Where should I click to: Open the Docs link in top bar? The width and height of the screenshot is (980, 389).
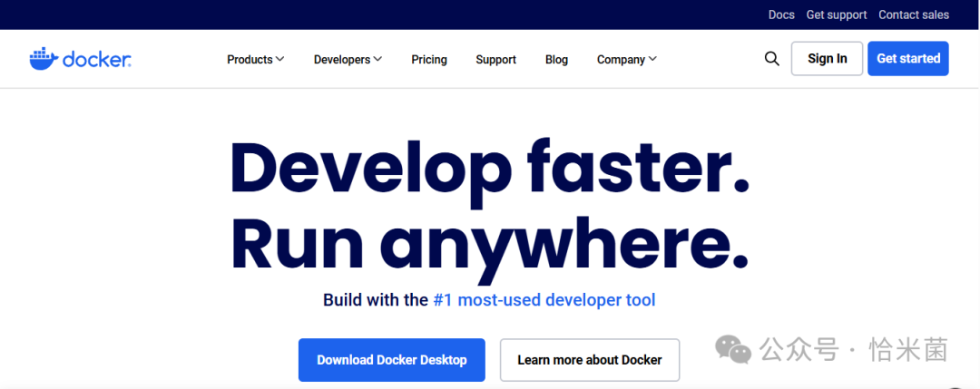781,15
